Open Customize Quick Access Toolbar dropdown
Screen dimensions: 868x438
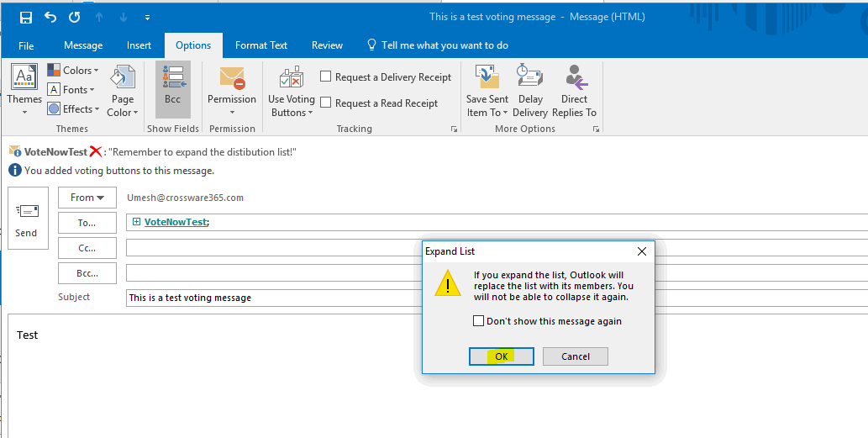147,18
